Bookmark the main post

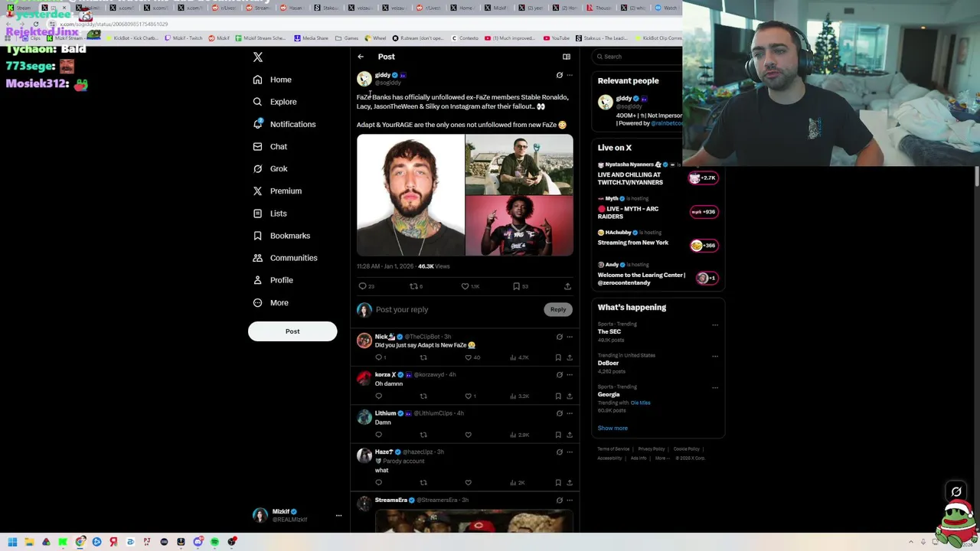tap(516, 286)
